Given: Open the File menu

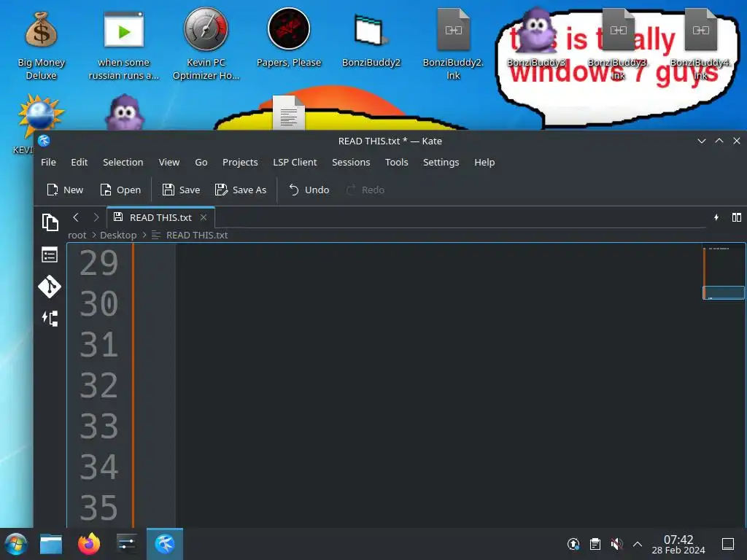Looking at the screenshot, I should (x=49, y=163).
